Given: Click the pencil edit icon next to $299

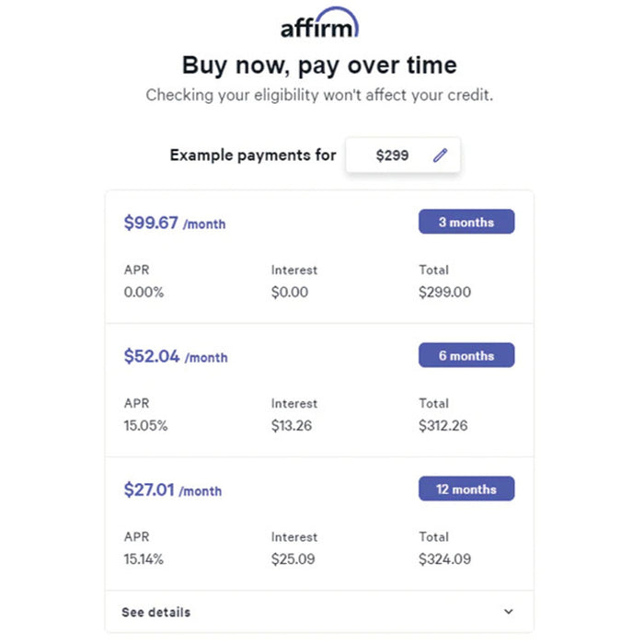Looking at the screenshot, I should click(x=440, y=155).
